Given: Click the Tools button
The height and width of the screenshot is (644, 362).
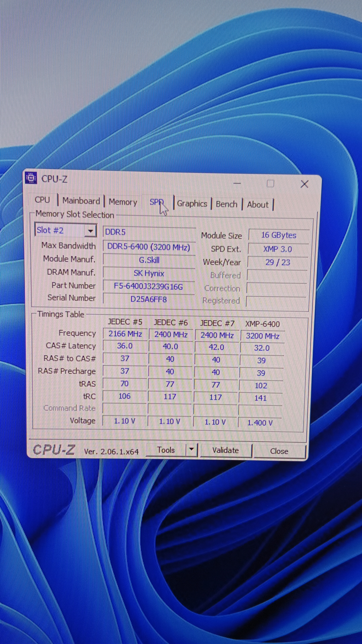Looking at the screenshot, I should pos(166,450).
